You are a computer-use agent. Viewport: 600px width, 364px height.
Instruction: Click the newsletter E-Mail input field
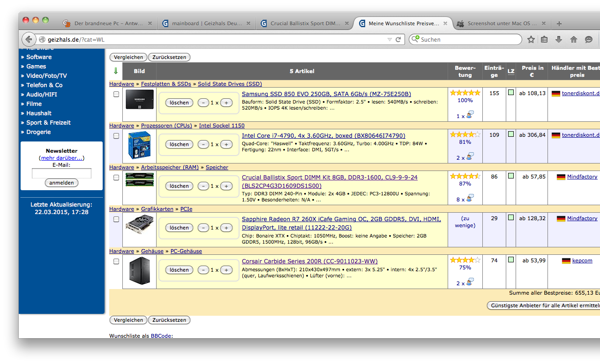pyautogui.click(x=61, y=173)
